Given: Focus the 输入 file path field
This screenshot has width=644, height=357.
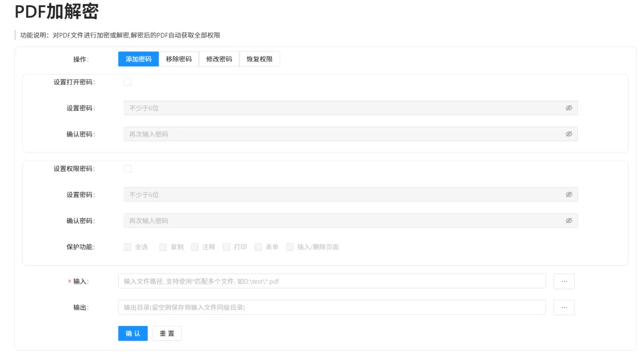Looking at the screenshot, I should (x=332, y=281).
